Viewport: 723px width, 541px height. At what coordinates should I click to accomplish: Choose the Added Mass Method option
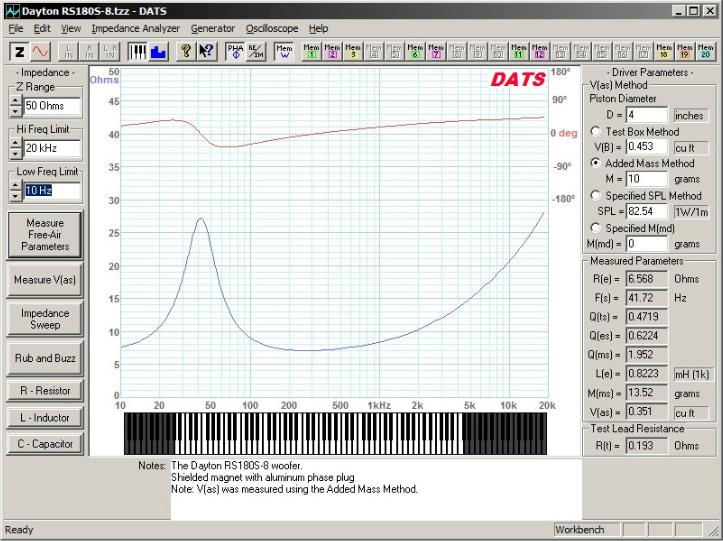tap(596, 163)
